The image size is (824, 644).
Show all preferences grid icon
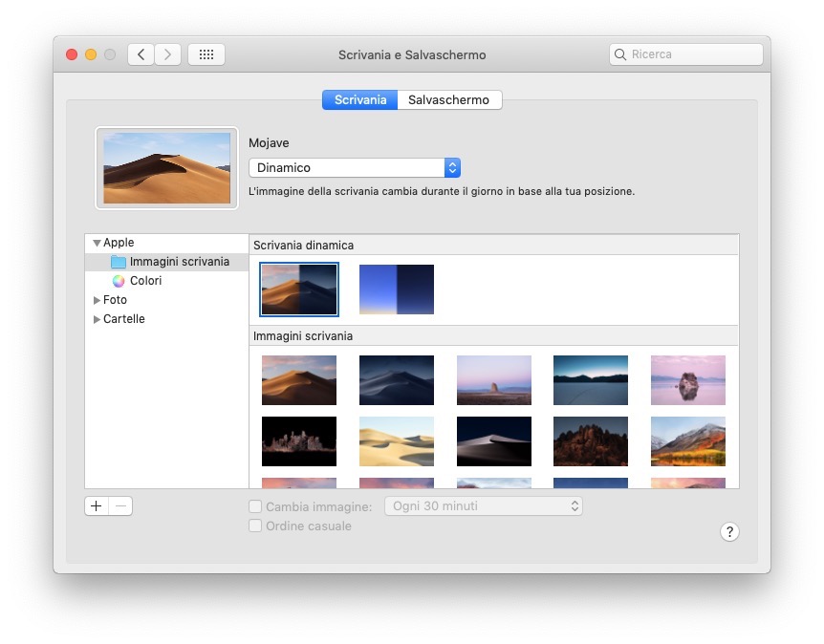click(x=206, y=54)
